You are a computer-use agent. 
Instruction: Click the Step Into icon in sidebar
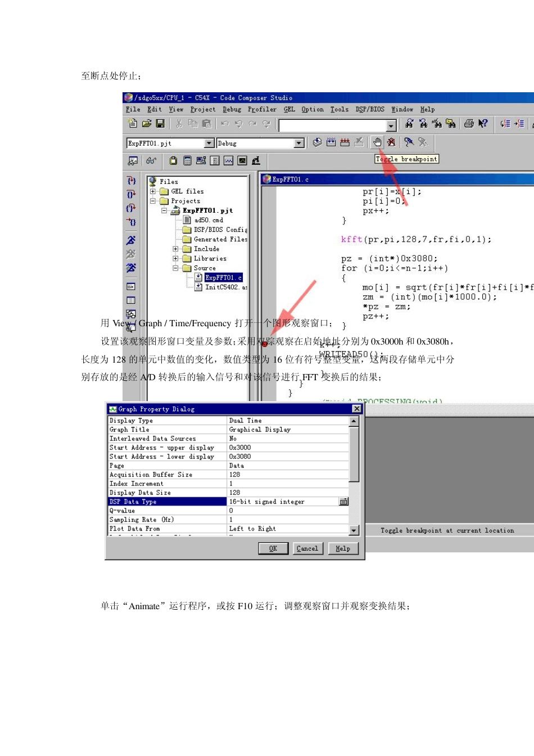[x=131, y=181]
